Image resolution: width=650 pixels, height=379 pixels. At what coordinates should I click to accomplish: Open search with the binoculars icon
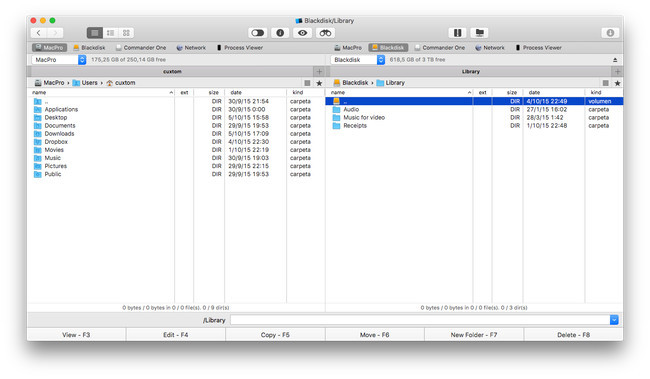325,33
